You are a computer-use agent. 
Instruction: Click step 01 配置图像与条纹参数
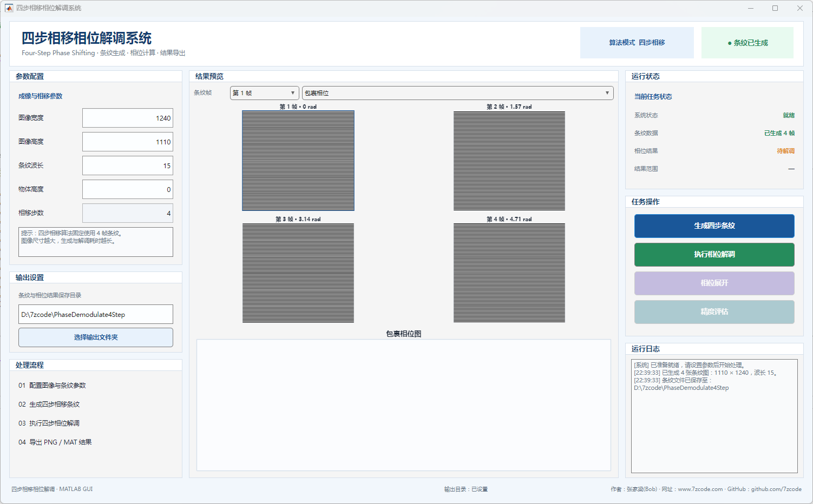tap(52, 386)
